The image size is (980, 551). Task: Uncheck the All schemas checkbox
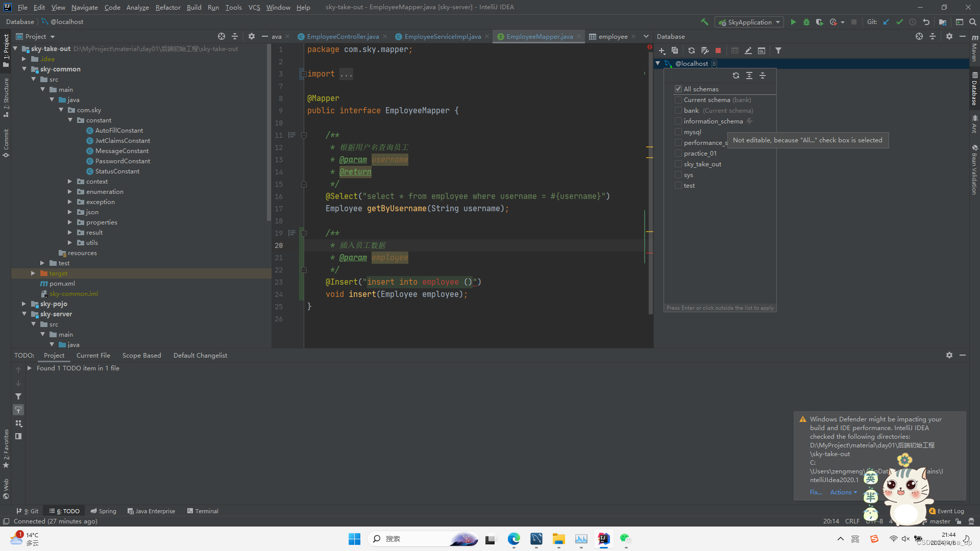pyautogui.click(x=678, y=89)
